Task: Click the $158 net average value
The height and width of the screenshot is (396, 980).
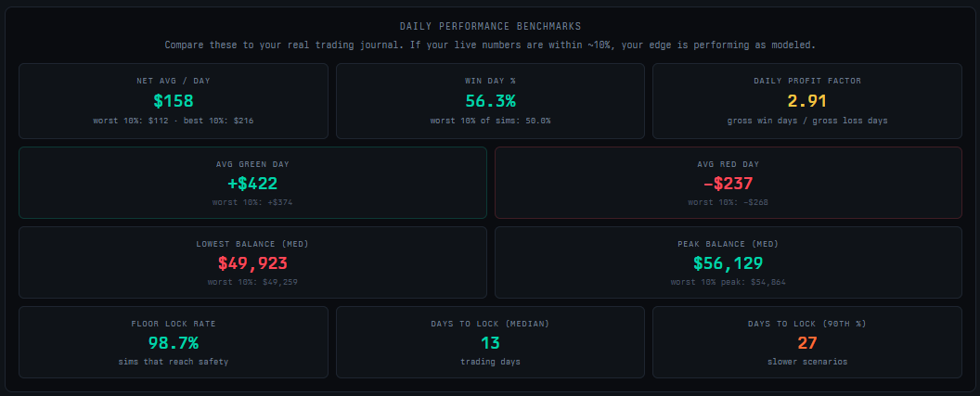Action: (x=174, y=101)
